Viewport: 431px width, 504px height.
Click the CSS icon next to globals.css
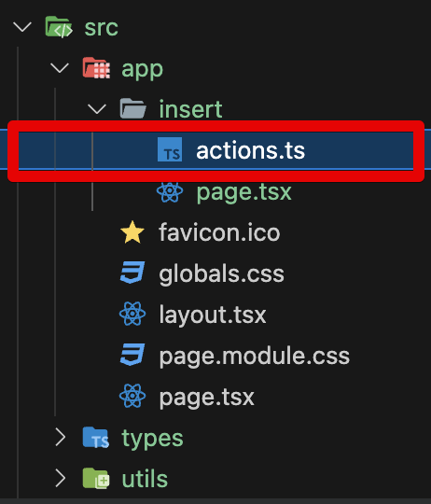(x=132, y=273)
